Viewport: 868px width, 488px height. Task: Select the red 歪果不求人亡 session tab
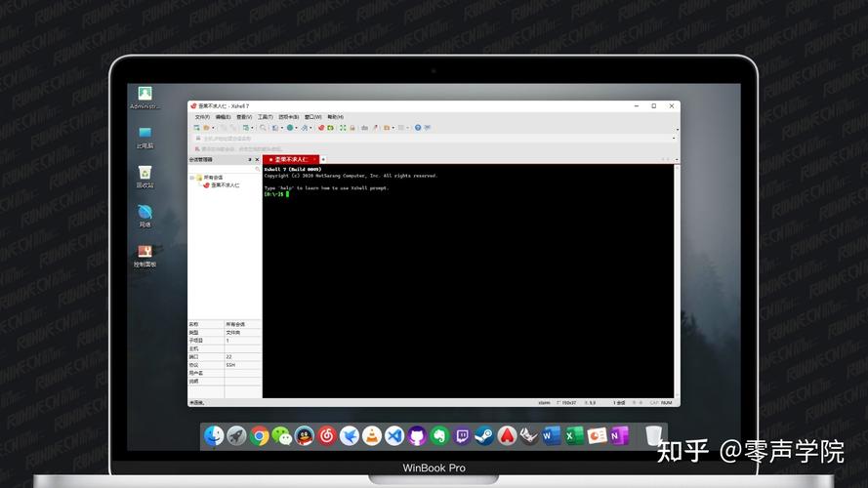click(290, 159)
